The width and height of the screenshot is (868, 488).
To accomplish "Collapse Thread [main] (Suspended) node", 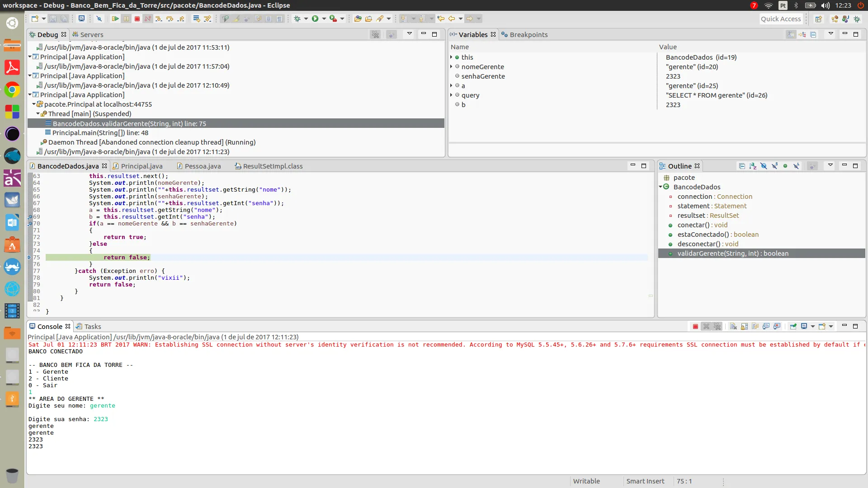I will (x=38, y=114).
